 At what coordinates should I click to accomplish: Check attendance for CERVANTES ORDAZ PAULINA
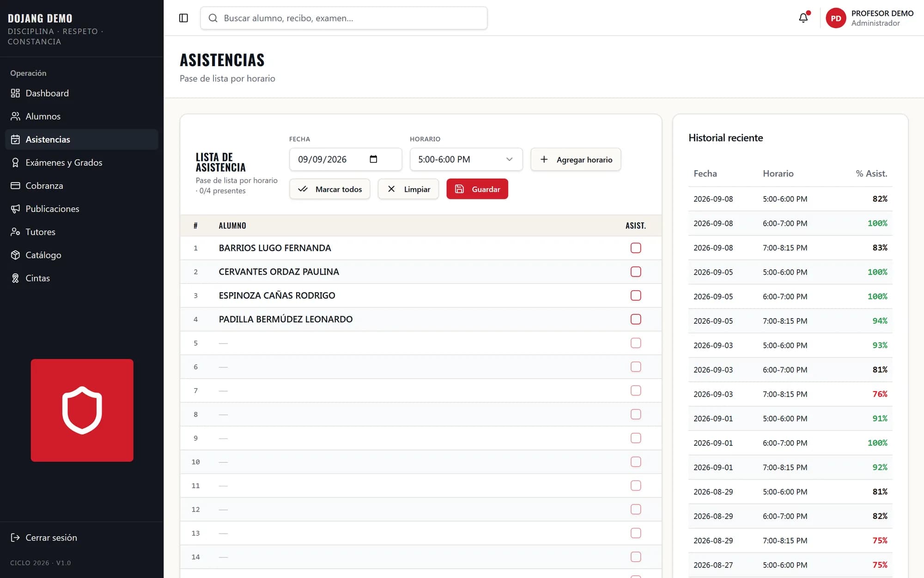(636, 271)
